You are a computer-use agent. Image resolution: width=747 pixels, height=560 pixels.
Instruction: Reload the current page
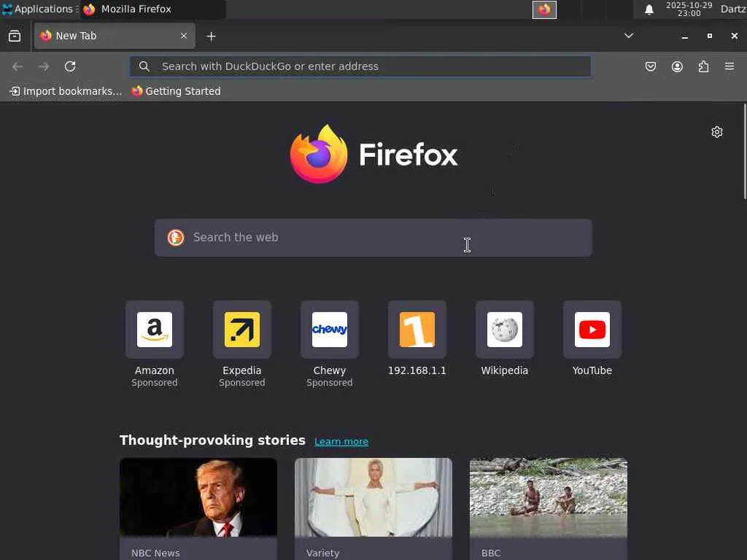click(x=70, y=66)
